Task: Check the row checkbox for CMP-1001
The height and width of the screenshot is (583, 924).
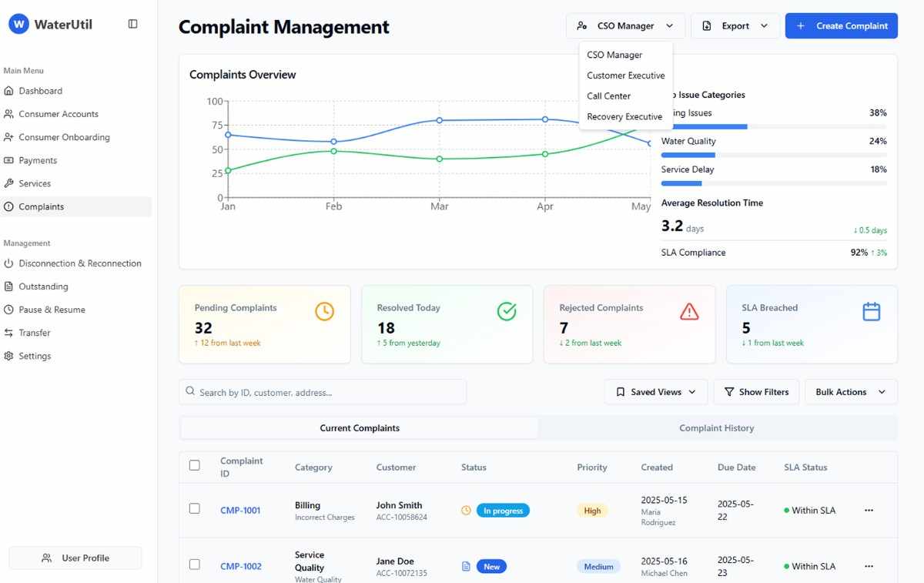Action: (x=194, y=510)
